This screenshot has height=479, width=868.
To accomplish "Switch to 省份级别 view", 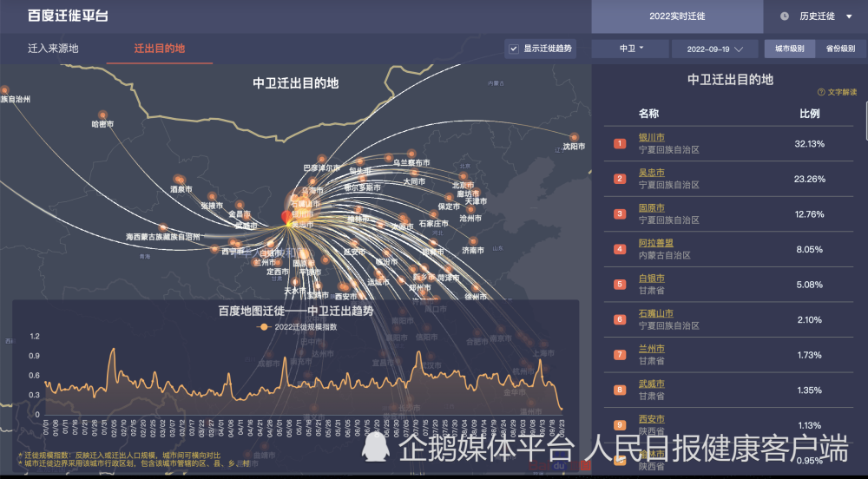I will 840,49.
